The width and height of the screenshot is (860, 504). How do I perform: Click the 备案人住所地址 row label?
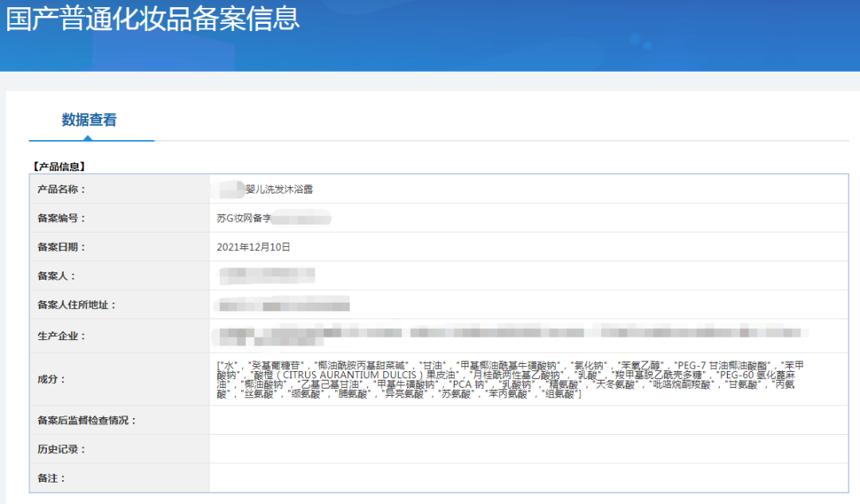point(77,305)
